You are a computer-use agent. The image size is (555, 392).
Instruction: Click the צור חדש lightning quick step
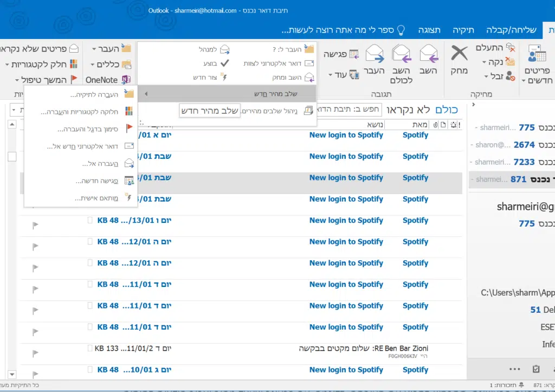pyautogui.click(x=211, y=77)
